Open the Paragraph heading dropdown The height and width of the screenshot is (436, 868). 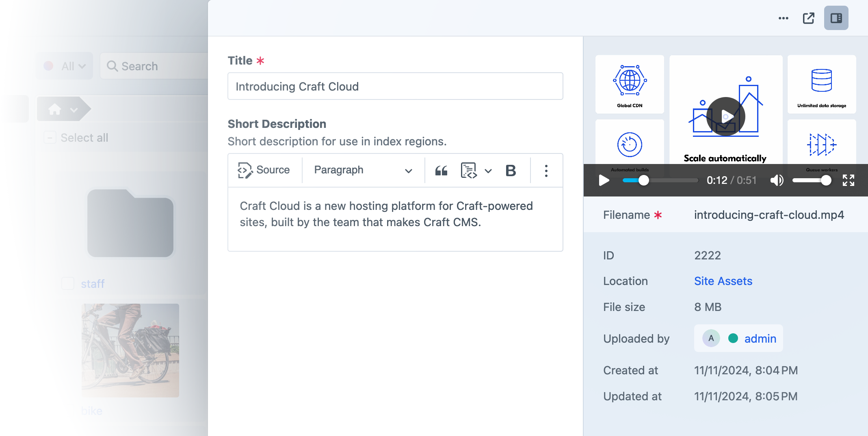click(363, 170)
